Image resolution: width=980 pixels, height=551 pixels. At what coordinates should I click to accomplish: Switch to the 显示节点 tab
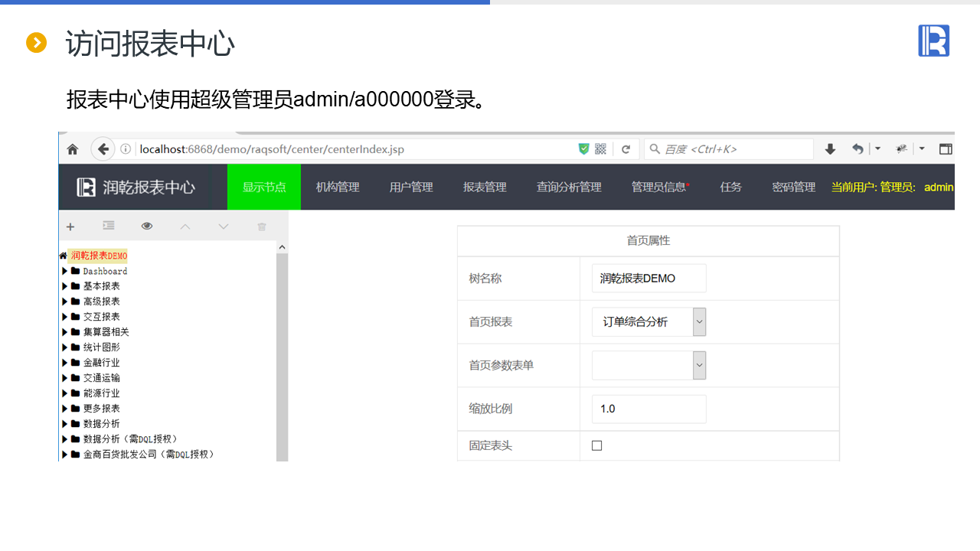(264, 187)
